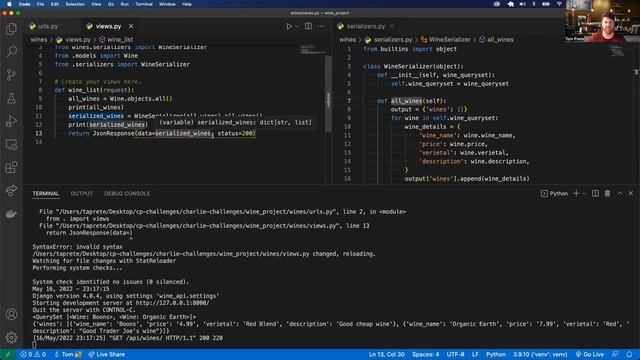Open the Extensions view
The image size is (640, 360).
tap(11, 167)
